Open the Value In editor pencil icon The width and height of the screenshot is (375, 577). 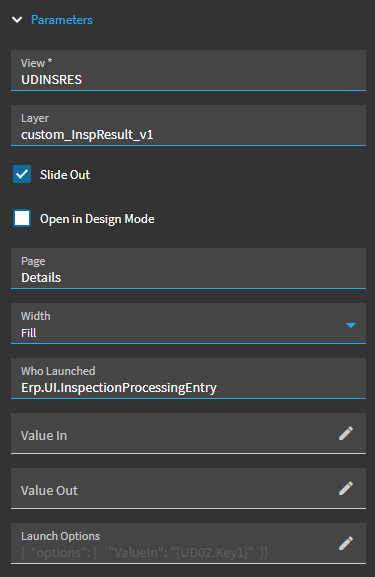click(x=346, y=433)
